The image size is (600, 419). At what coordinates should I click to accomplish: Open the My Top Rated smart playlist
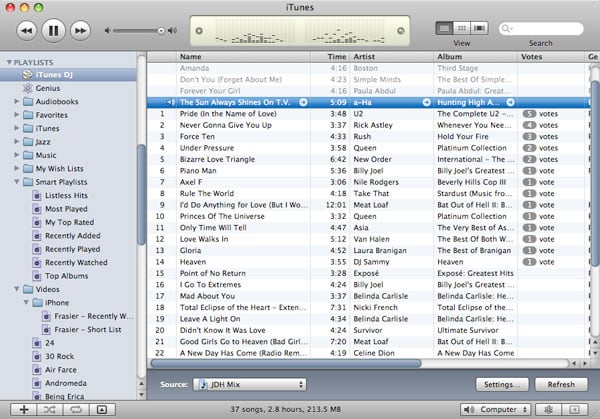[x=69, y=222]
